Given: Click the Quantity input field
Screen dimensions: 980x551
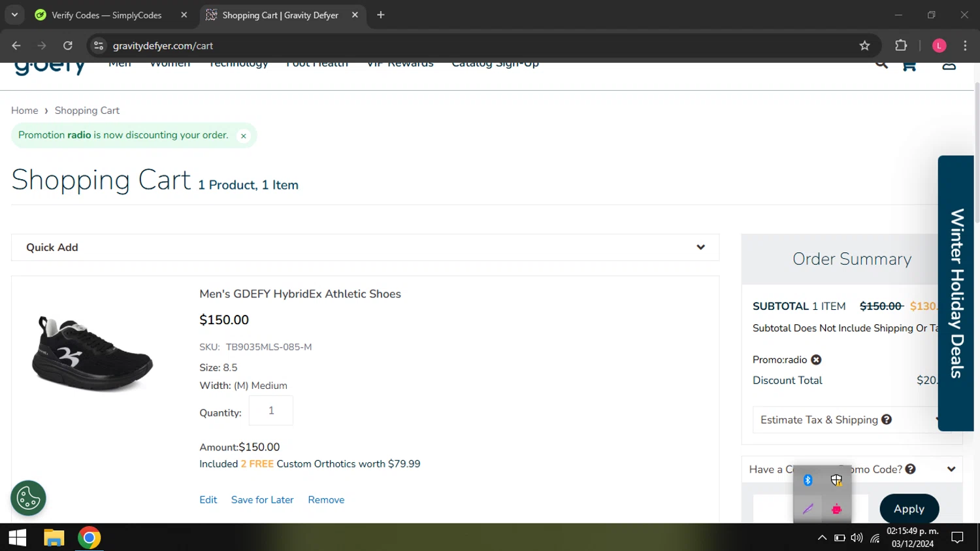Looking at the screenshot, I should click(x=271, y=410).
